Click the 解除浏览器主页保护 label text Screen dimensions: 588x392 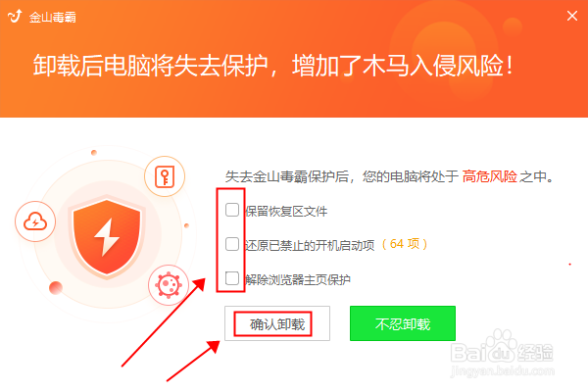298,280
